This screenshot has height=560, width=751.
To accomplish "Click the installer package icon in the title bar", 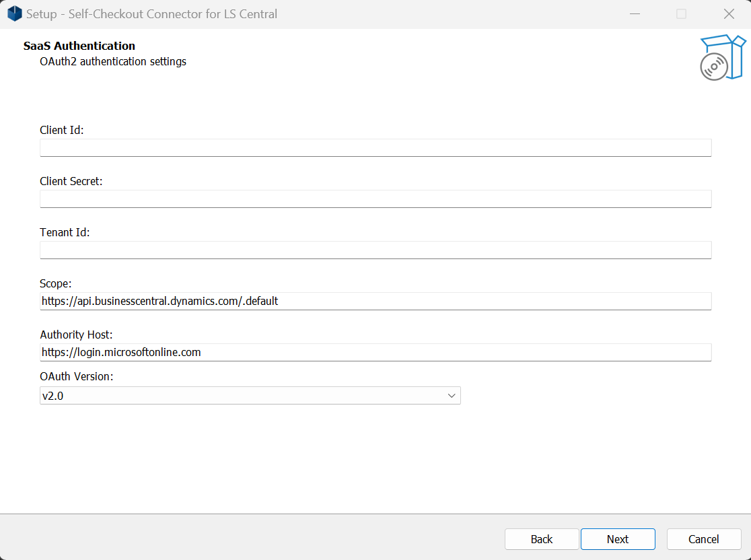I will click(x=14, y=13).
